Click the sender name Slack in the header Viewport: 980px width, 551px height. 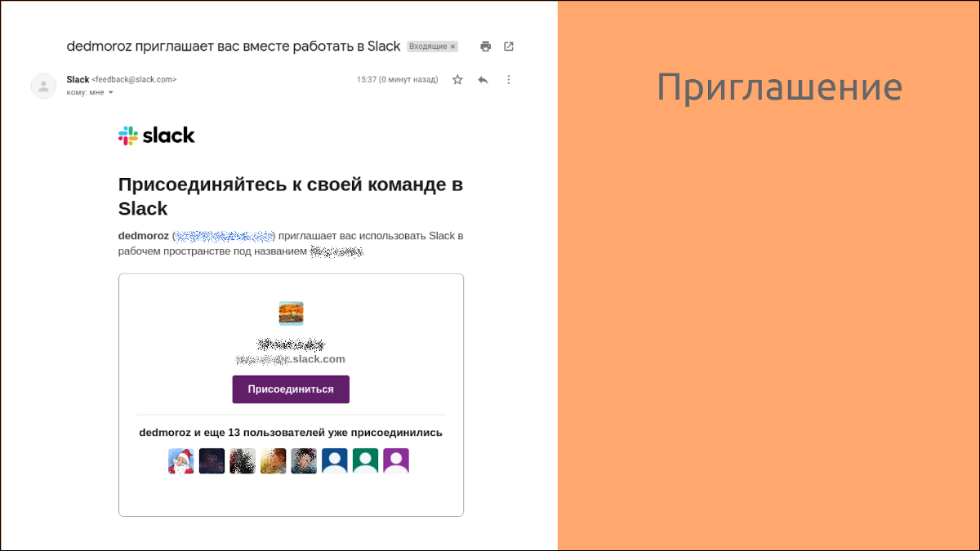(78, 79)
